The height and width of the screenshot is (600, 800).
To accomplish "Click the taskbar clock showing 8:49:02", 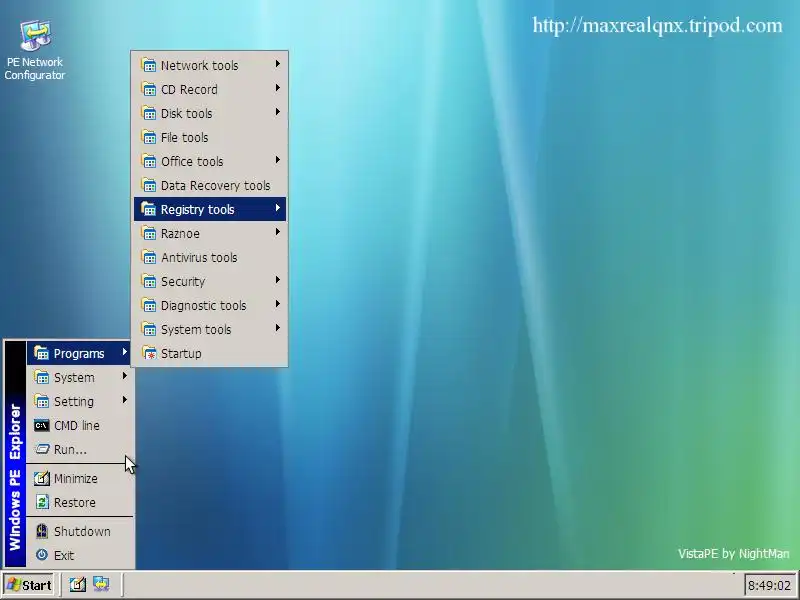I will point(769,585).
